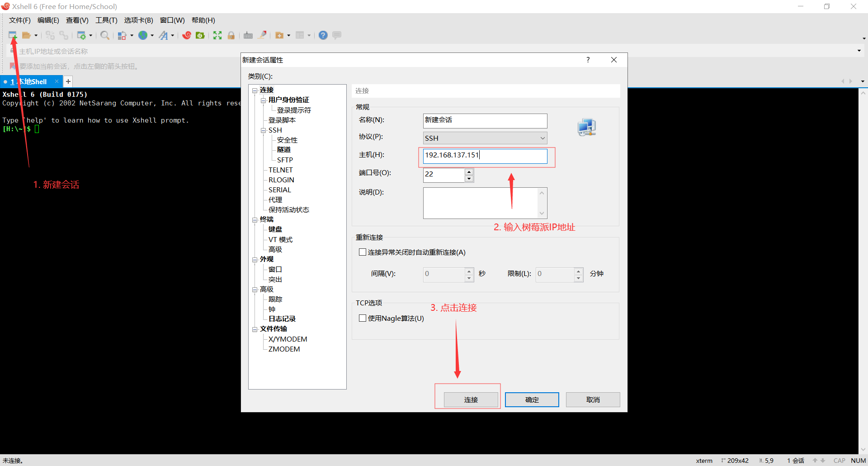
Task: Select 键盘 keyboard tree item
Action: pyautogui.click(x=275, y=229)
